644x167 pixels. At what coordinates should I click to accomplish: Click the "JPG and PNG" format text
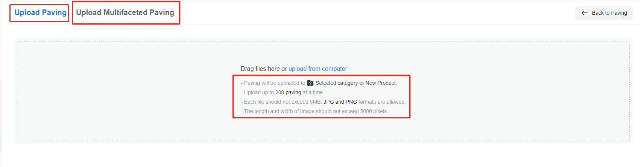(340, 102)
